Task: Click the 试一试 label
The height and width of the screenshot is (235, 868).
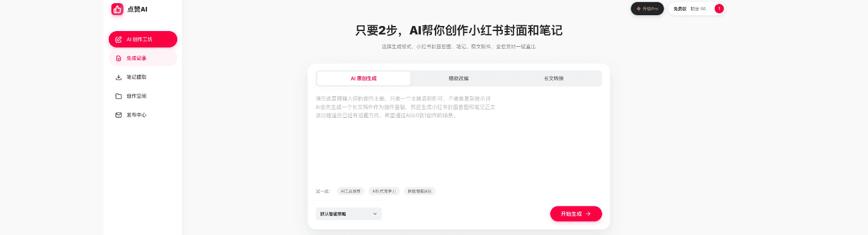Action: [323, 191]
